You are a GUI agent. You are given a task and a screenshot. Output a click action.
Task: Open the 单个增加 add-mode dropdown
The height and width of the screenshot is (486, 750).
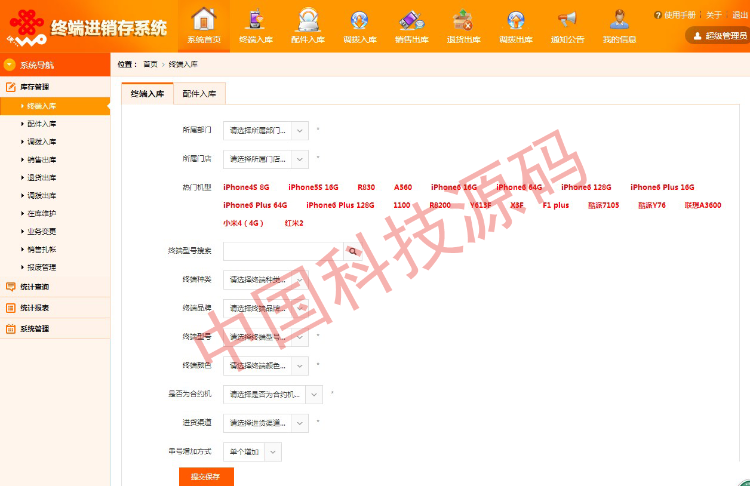[252, 452]
